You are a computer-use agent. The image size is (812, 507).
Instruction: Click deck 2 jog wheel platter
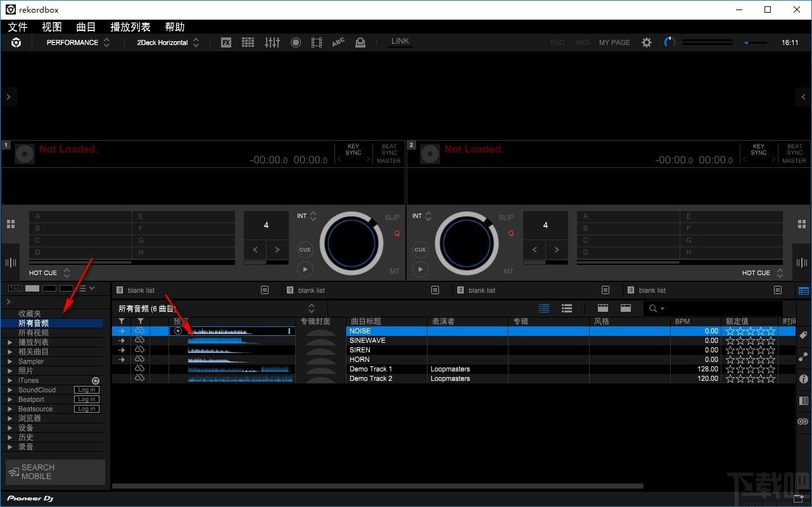[x=466, y=243]
